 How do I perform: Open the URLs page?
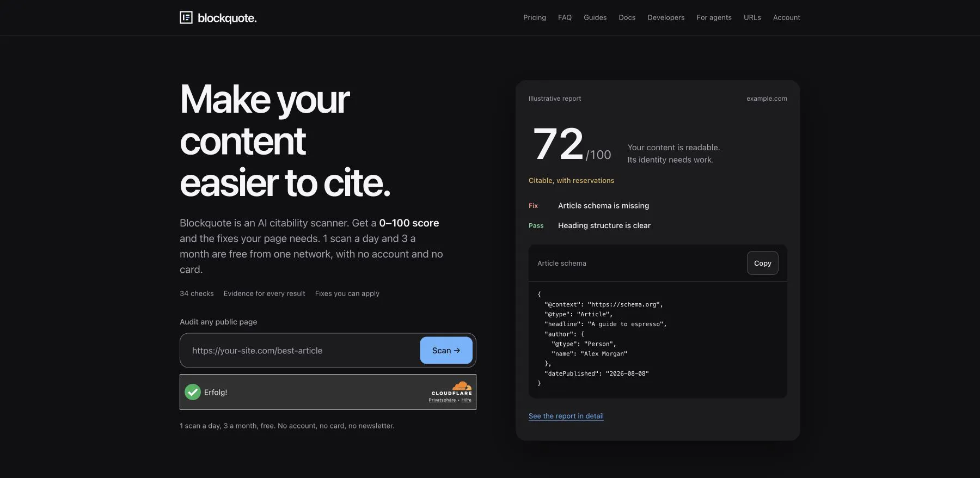[x=752, y=17]
